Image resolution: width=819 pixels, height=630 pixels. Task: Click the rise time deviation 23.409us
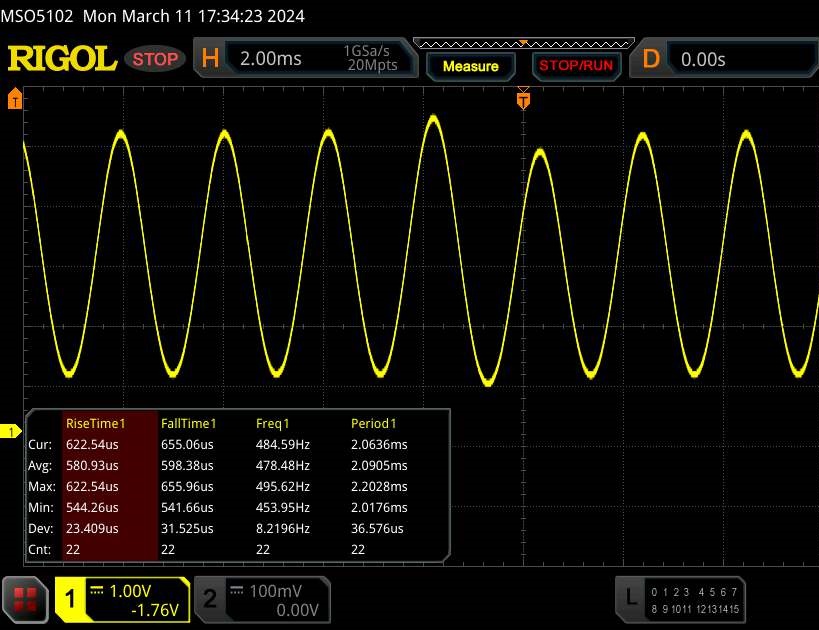coord(92,529)
